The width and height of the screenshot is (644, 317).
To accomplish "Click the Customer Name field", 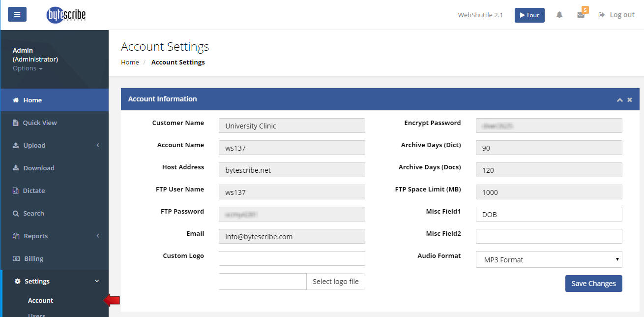I will pos(292,126).
